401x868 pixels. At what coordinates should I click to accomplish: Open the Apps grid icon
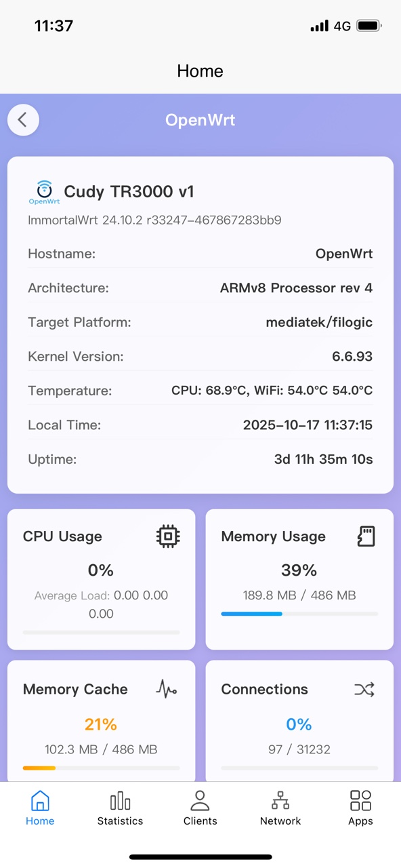[360, 802]
